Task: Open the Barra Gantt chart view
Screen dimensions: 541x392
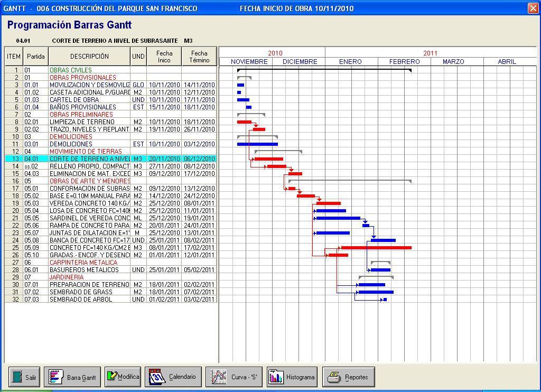Action: pyautogui.click(x=72, y=377)
